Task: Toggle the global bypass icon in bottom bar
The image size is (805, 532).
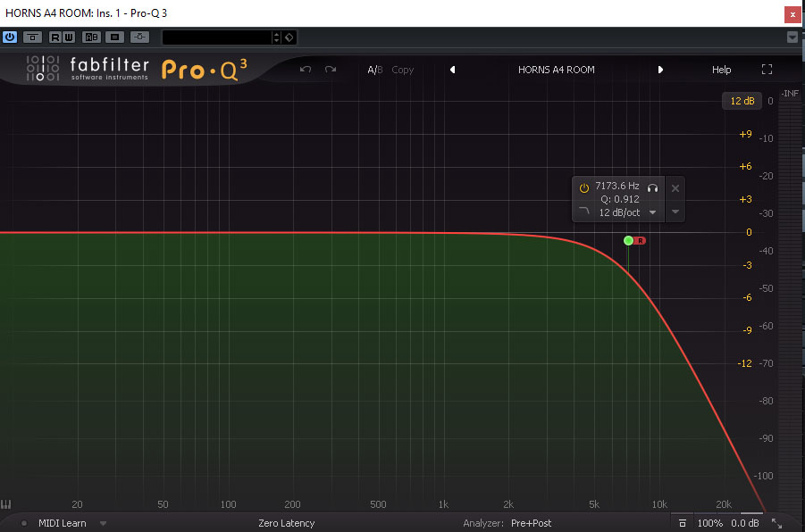Action: 683,523
